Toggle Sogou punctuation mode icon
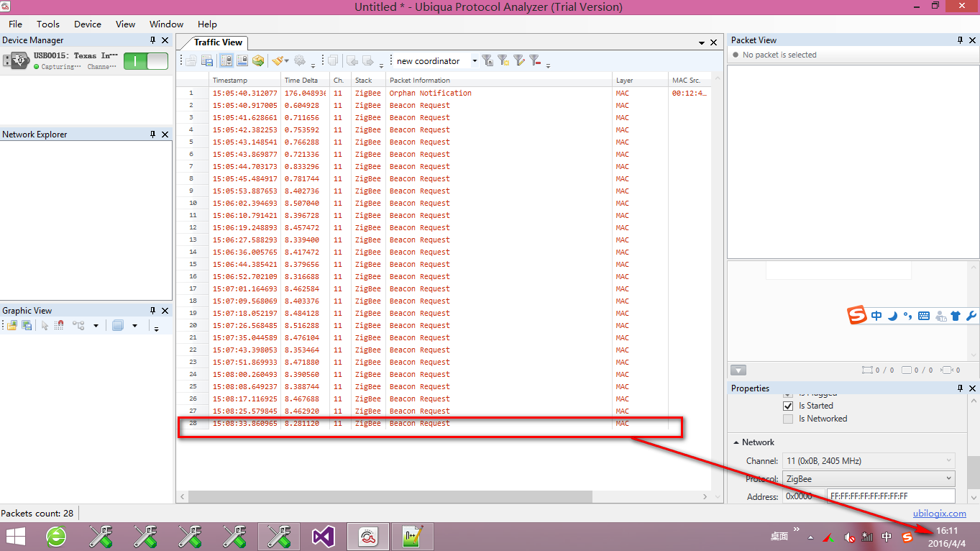The image size is (980, 551). (x=907, y=316)
